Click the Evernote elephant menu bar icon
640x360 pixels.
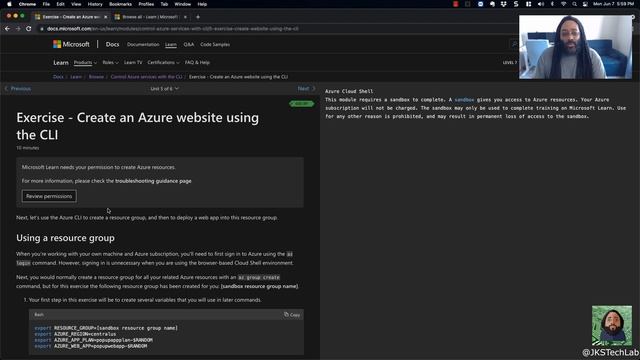tap(492, 4)
